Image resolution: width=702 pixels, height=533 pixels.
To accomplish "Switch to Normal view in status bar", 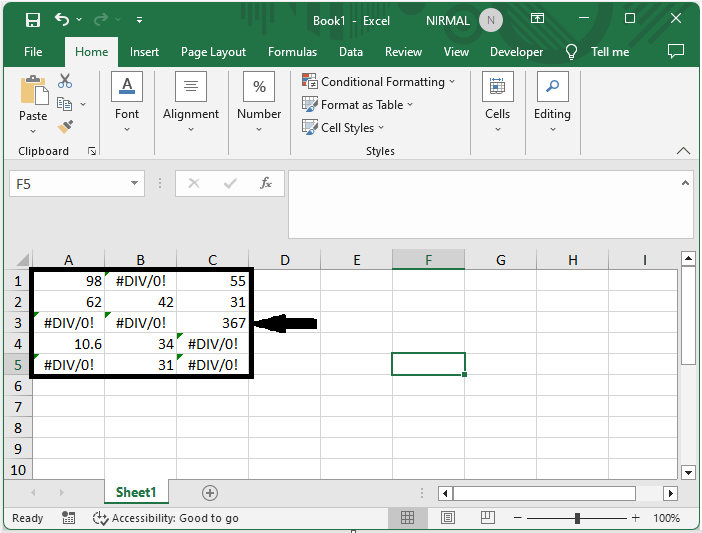I will click(x=408, y=518).
